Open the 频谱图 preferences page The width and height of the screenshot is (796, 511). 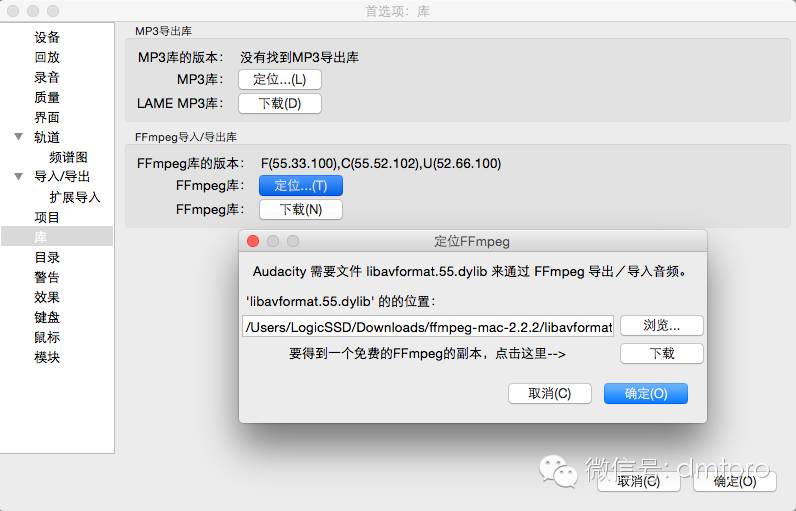69,157
